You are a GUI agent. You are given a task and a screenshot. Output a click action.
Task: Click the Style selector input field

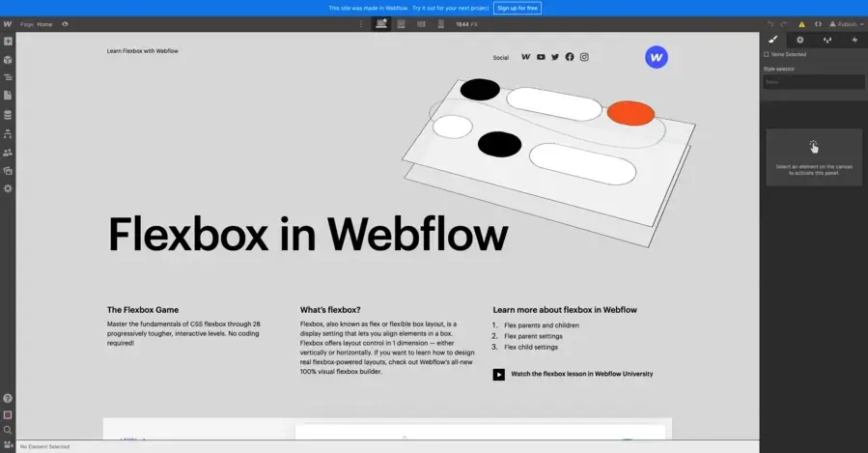[x=814, y=82]
